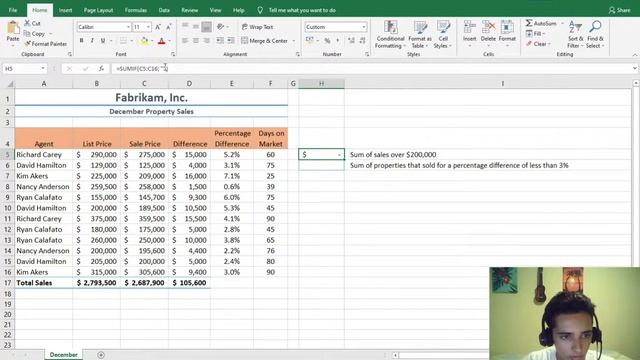640x360 pixels.
Task: Click the Insert Function fx icon
Action: [101, 69]
